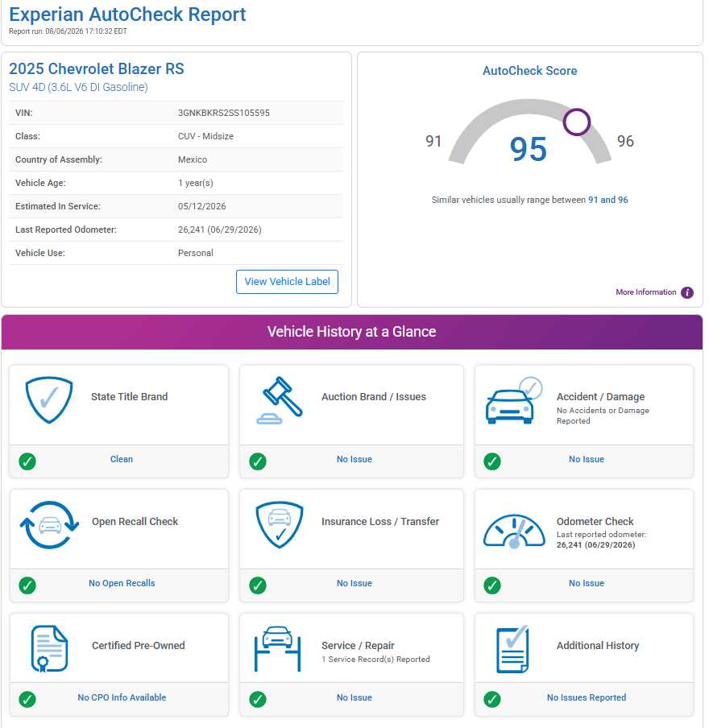Click the Insurance Loss / Transfer shield icon
Image resolution: width=709 pixels, height=728 pixels.
[x=280, y=524]
